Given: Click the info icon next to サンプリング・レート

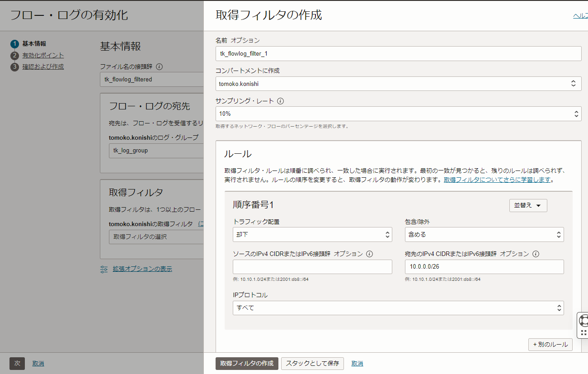Looking at the screenshot, I should [281, 101].
